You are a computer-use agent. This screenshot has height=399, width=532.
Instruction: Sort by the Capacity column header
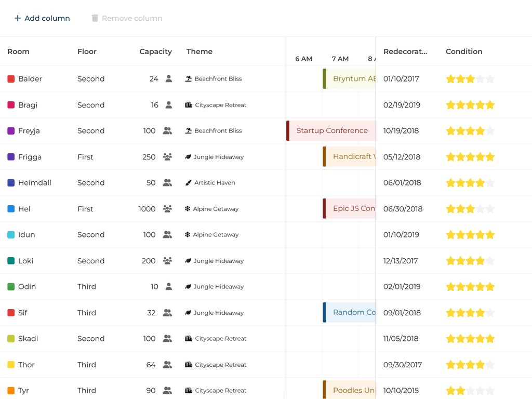[x=155, y=51]
